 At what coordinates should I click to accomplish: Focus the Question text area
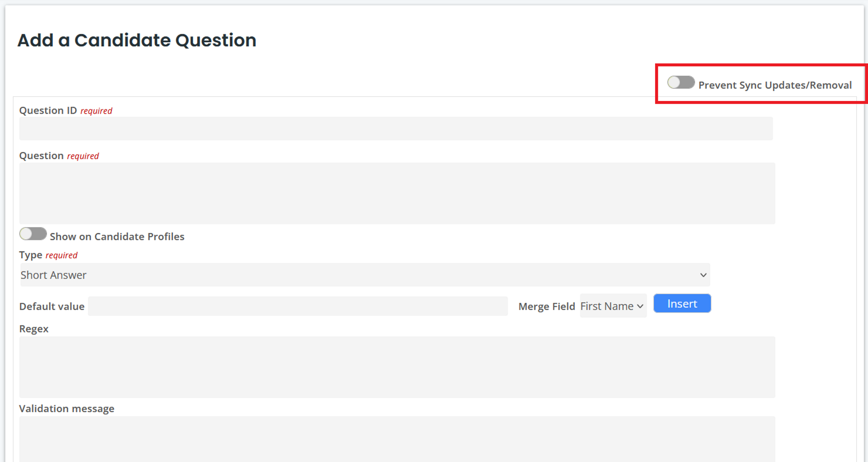click(x=396, y=193)
